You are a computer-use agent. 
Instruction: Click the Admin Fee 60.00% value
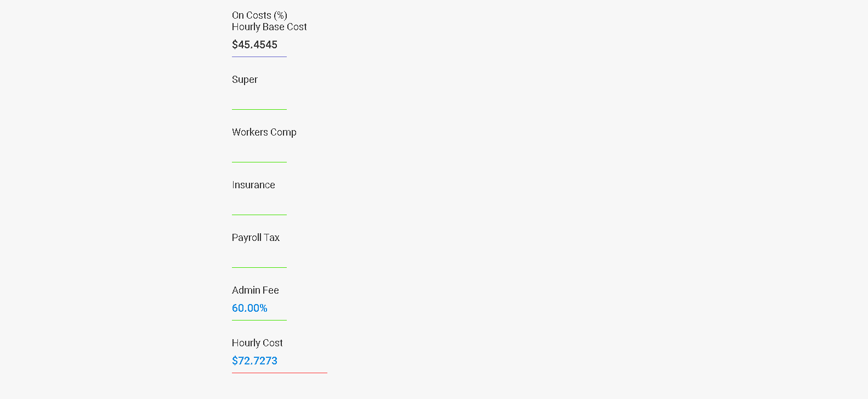pos(249,308)
